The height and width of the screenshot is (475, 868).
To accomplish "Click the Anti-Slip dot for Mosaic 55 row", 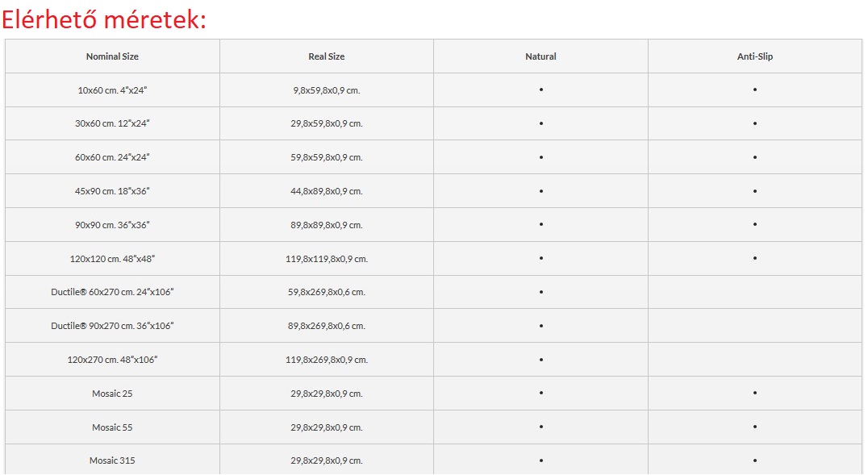I will tap(755, 427).
